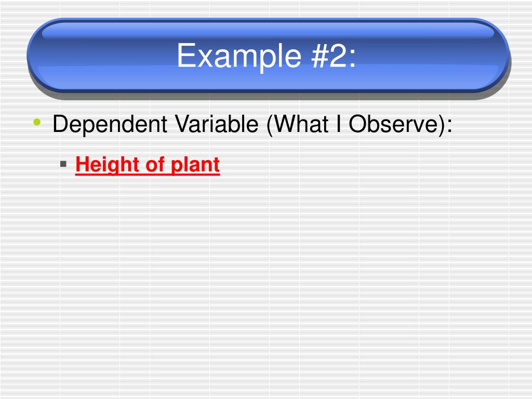The height and width of the screenshot is (399, 532).
Task: Click the word "plant" in red text
Action: pos(195,165)
